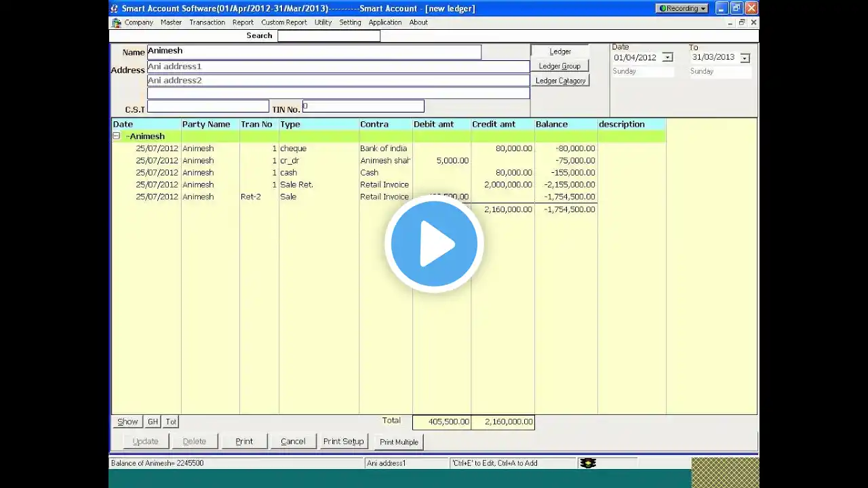The height and width of the screenshot is (488, 868).
Task: Open the To date dropdown arrow
Action: click(745, 58)
